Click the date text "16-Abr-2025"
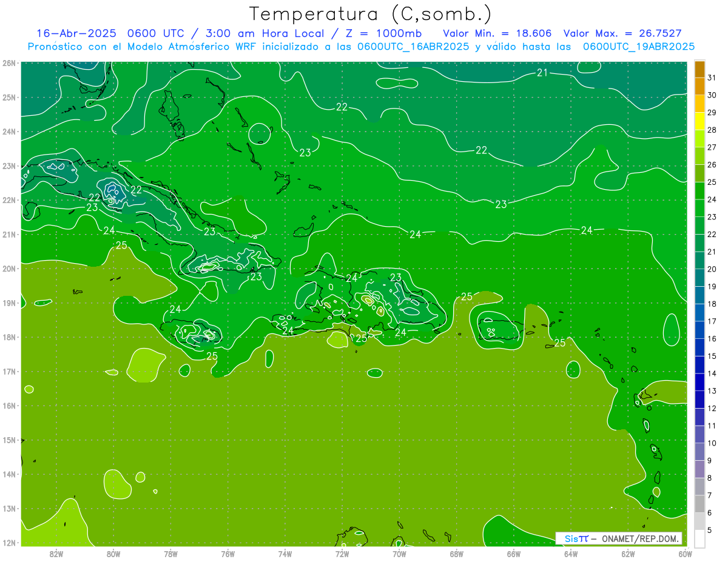 77,33
